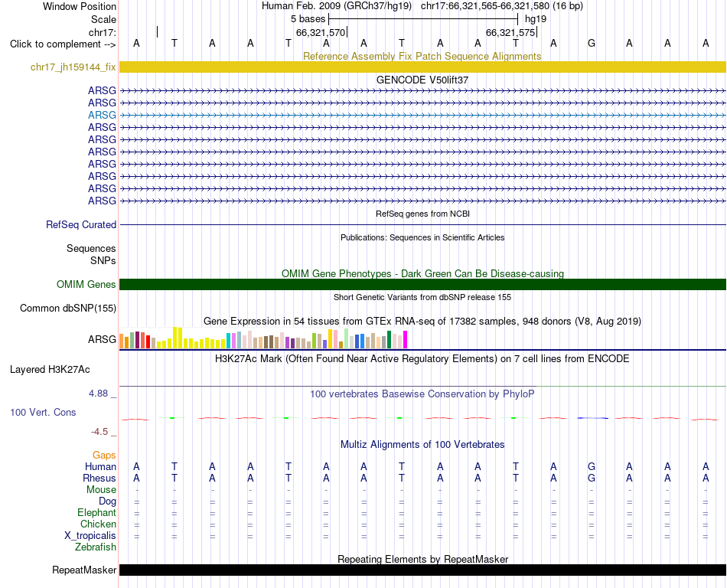This screenshot has height=588, width=727.
Task: Click 'Publications: Sequences in Scientific Articles' title
Action: click(x=422, y=237)
